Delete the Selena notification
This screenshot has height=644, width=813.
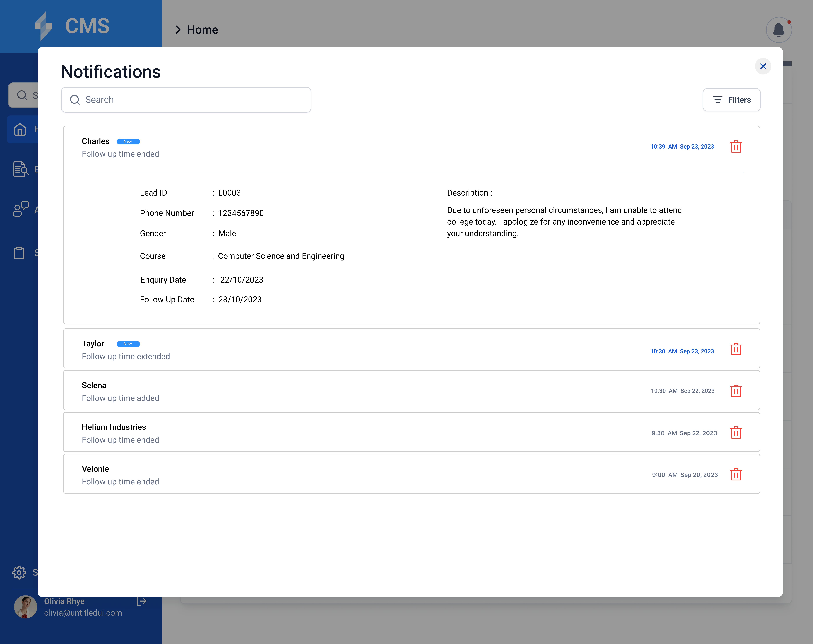point(736,391)
